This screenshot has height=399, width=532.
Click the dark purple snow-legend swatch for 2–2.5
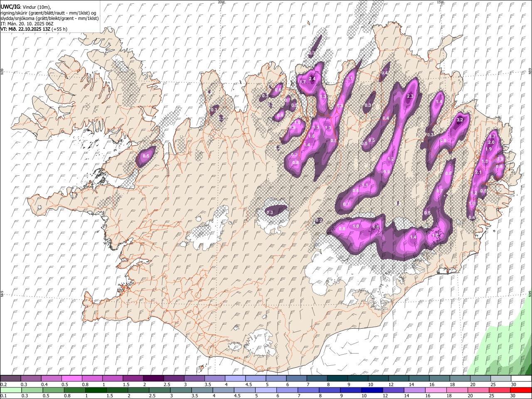[153, 379]
